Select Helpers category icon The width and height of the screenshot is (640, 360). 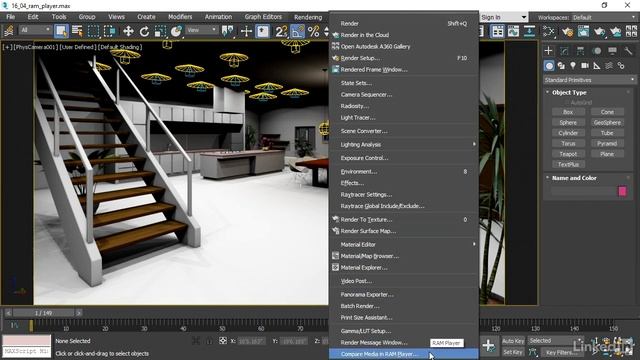[x=597, y=65]
